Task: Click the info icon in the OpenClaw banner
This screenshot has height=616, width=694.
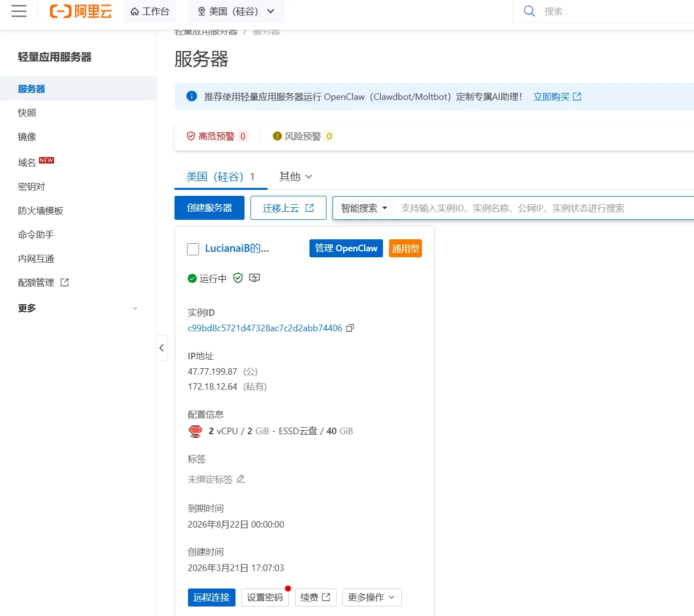Action: (191, 96)
